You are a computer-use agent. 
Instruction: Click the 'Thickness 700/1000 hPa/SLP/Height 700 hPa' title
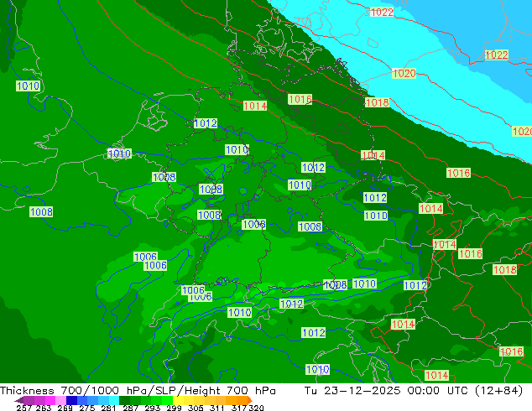click(138, 390)
